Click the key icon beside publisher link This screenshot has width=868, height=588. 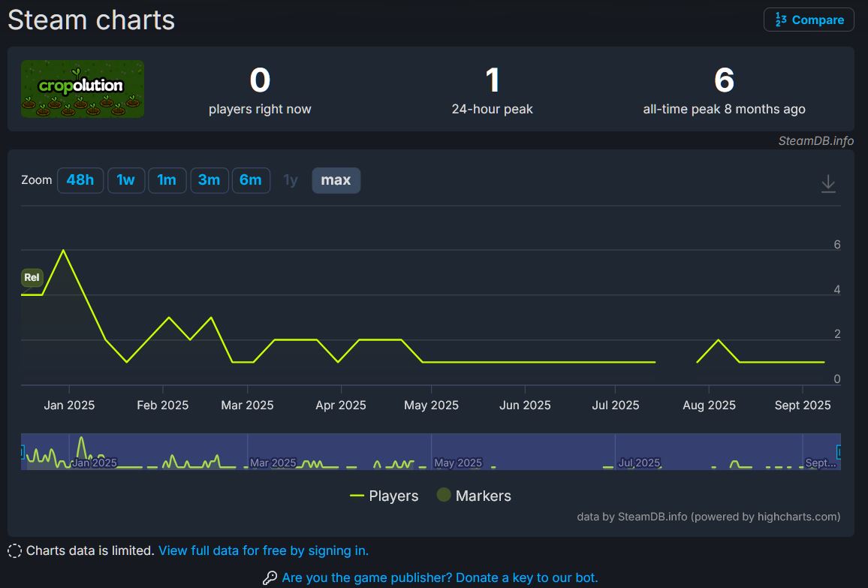tap(270, 578)
